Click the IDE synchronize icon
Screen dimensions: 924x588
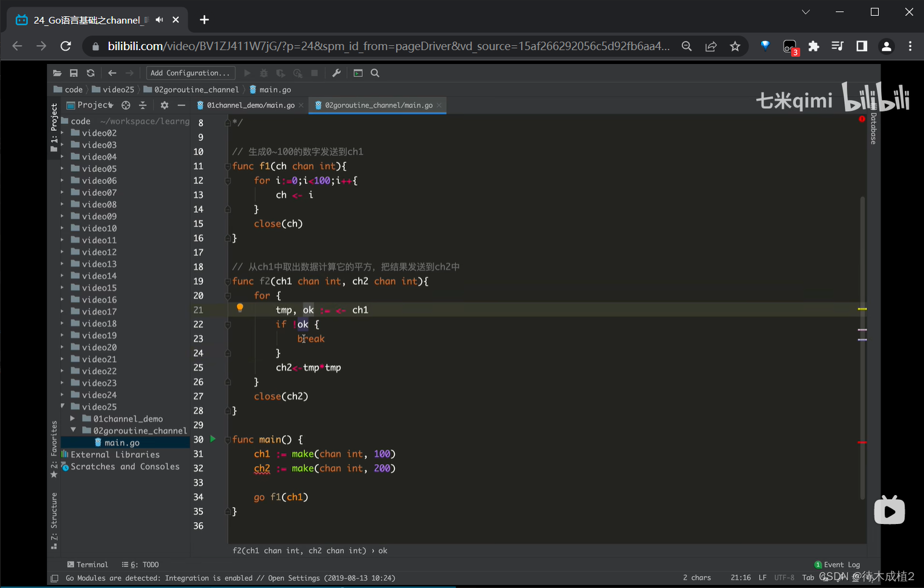[91, 73]
